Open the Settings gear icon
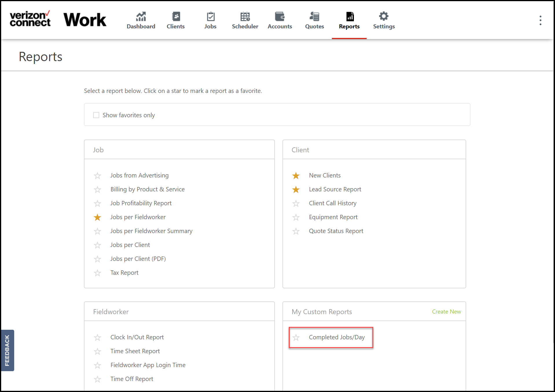Viewport: 555px width, 392px height. 384,16
